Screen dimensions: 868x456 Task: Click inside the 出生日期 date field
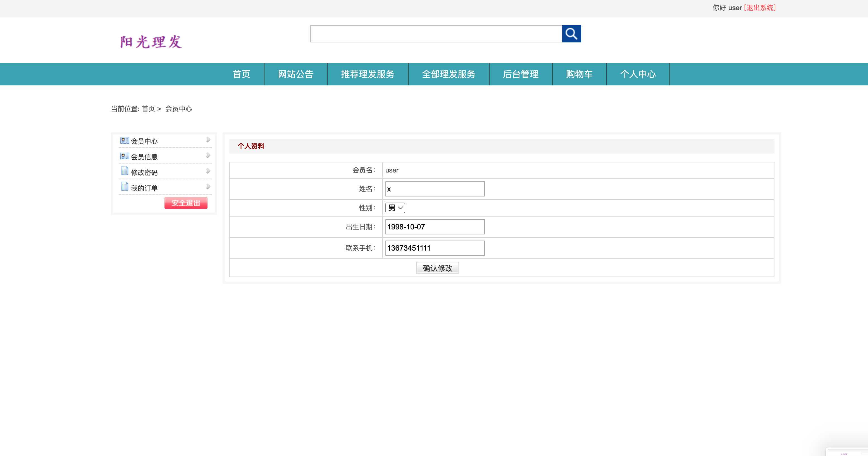(434, 227)
